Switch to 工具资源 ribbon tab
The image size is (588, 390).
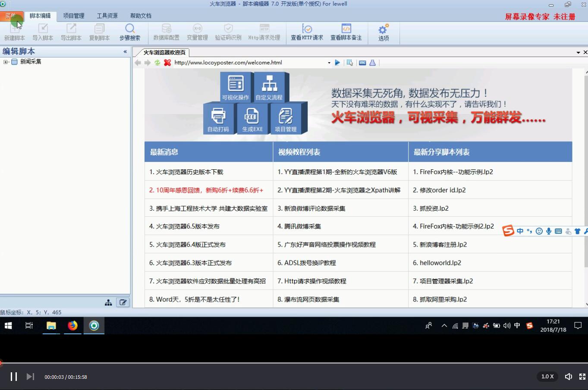point(107,16)
